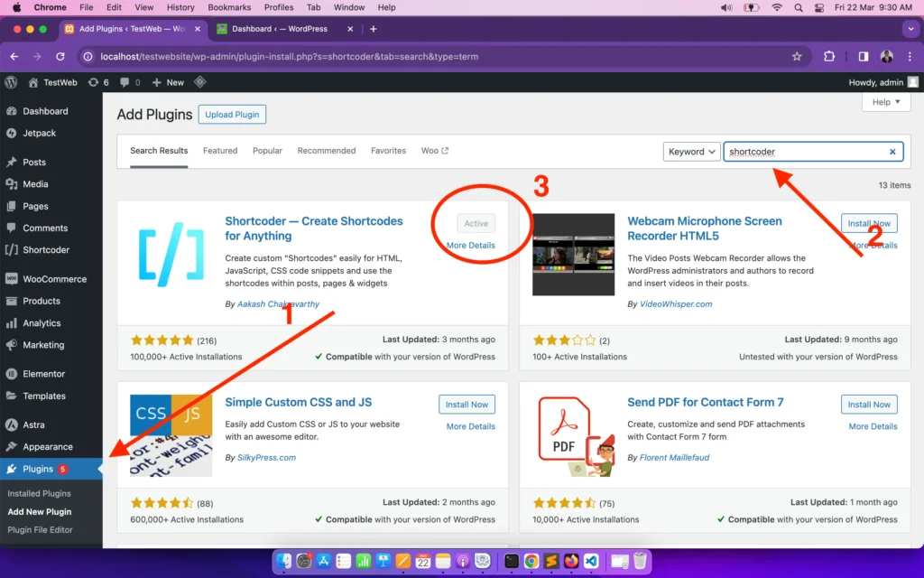Open the Keyword search-type dropdown
Viewport: 924px width, 578px height.
[691, 152]
